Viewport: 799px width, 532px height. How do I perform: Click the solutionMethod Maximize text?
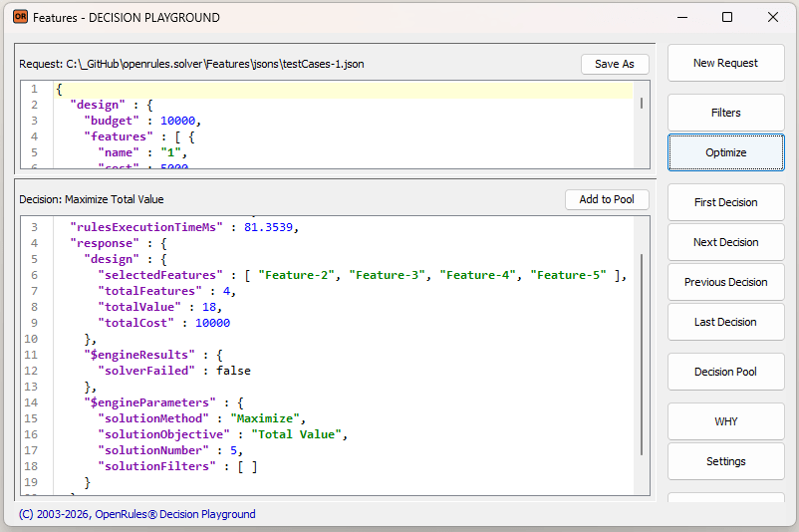tap(266, 418)
